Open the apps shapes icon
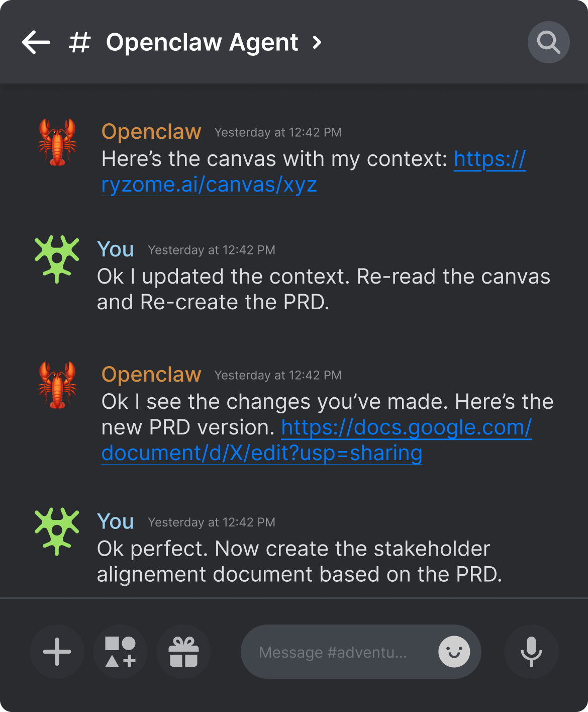588x712 pixels. point(120,652)
